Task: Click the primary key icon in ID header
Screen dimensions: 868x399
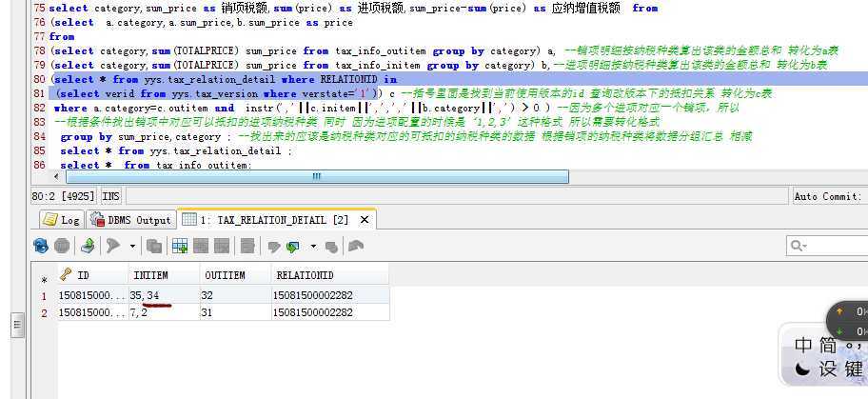Action: 66,274
